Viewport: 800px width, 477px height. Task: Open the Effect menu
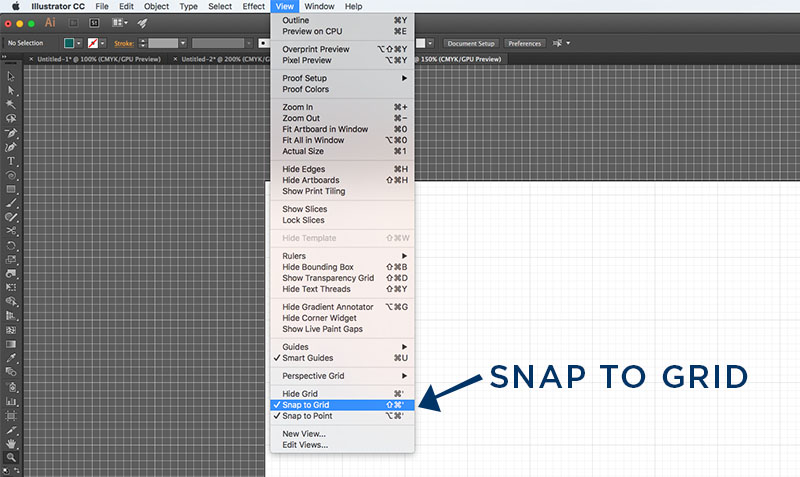[x=254, y=7]
